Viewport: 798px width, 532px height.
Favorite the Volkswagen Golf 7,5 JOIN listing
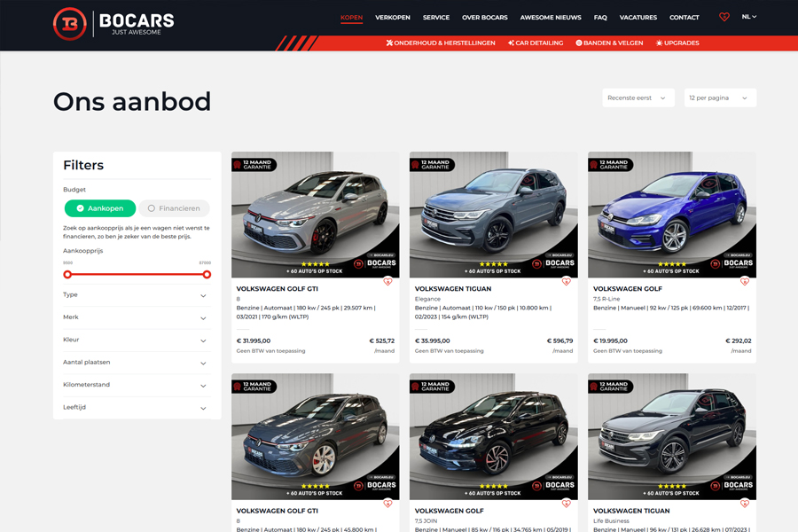[566, 503]
